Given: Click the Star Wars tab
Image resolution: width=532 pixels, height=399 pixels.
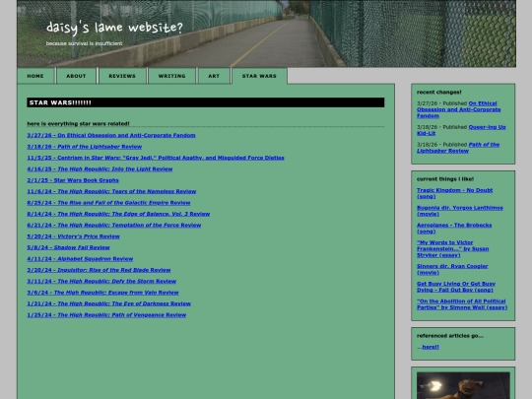Looking at the screenshot, I should 259,76.
